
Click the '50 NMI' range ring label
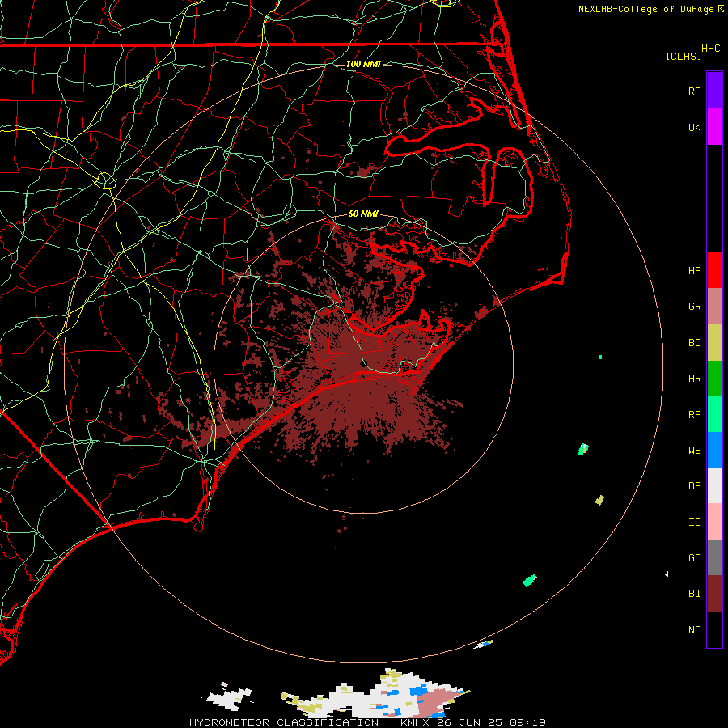[363, 214]
